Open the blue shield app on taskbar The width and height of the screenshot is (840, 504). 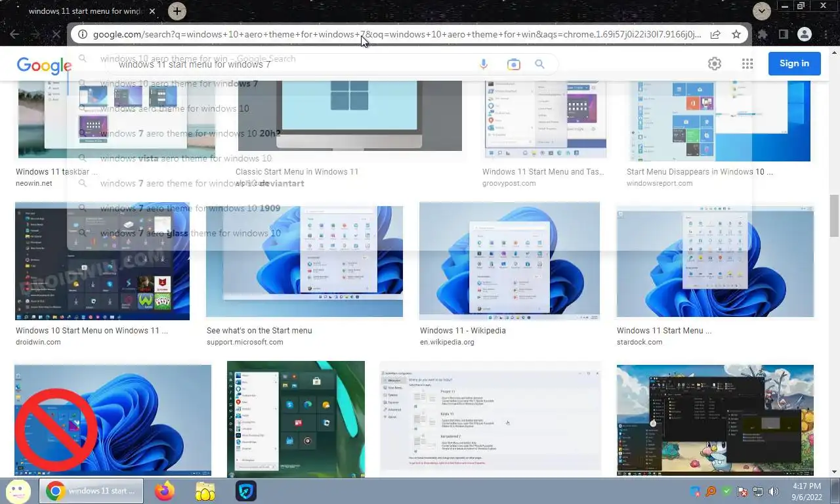[246, 491]
